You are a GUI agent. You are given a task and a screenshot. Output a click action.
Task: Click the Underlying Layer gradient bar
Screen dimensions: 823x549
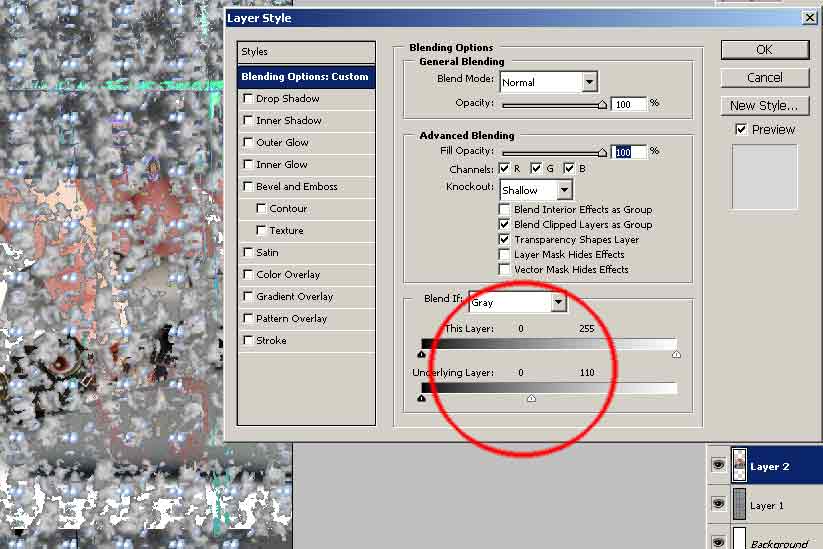coord(549,388)
